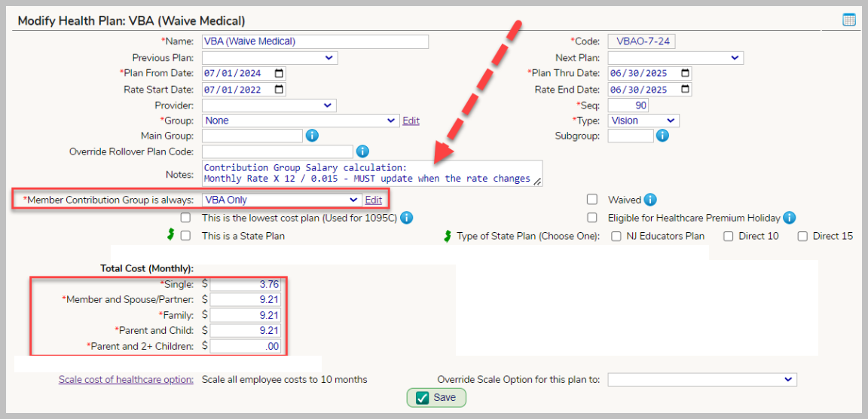Open the table icon at top right
Viewport: 868px width, 419px height.
[848, 20]
